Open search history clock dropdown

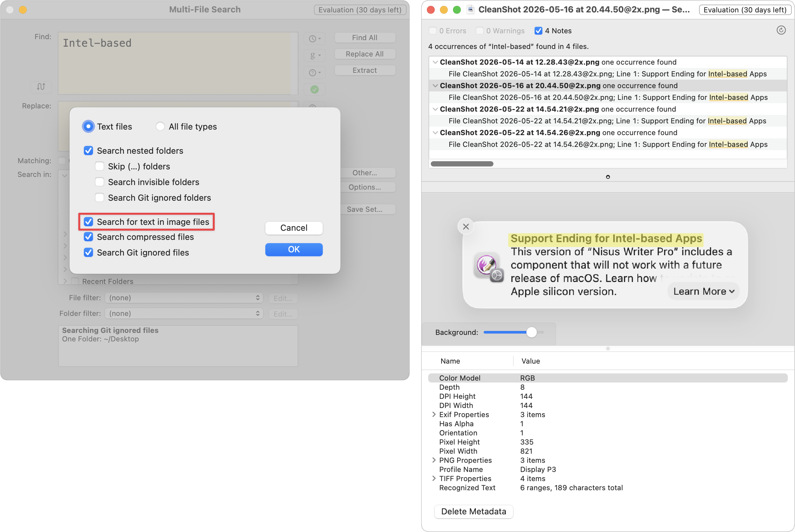[x=314, y=38]
